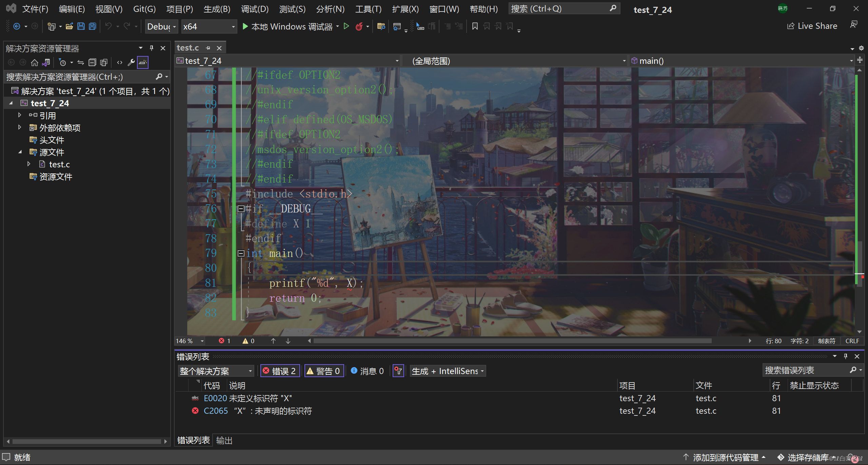
Task: Open the Debug (调试) menu
Action: coord(255,9)
